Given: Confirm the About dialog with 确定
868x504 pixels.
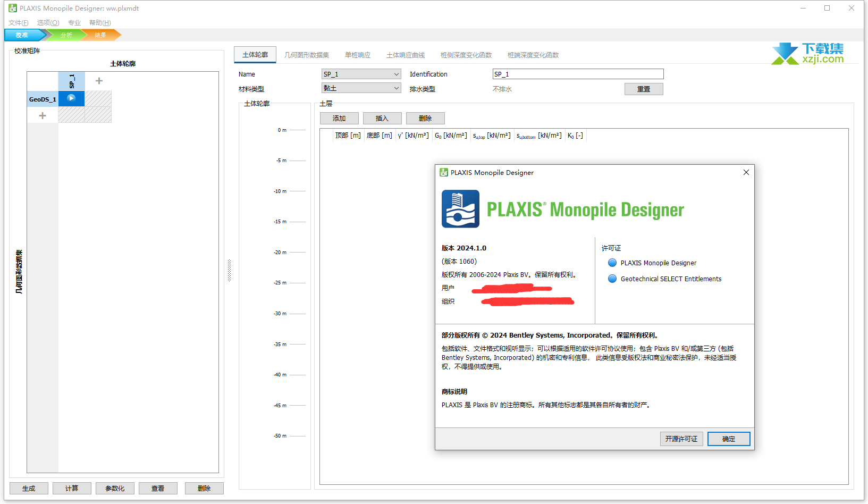Looking at the screenshot, I should [x=729, y=439].
